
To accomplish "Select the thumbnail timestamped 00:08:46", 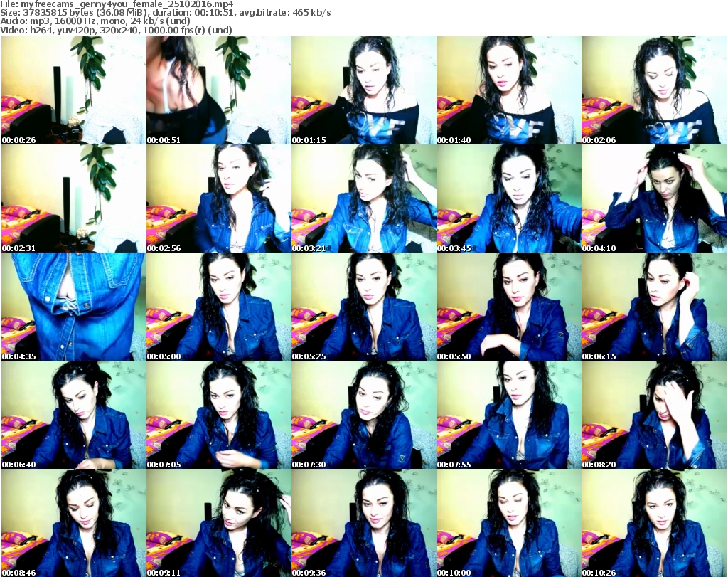I will (x=73, y=523).
